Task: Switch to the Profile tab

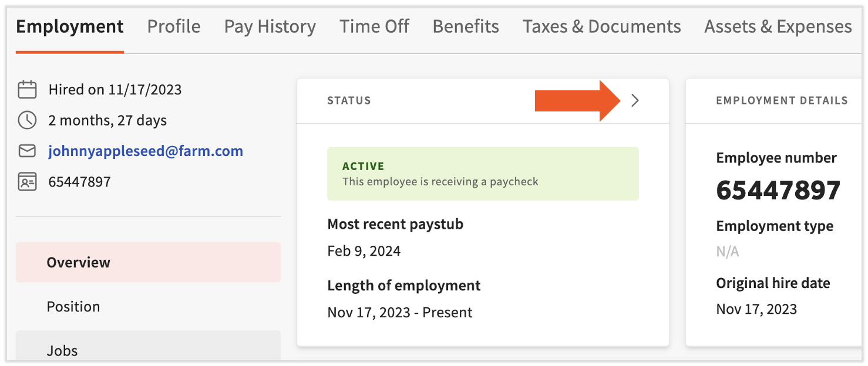Action: pyautogui.click(x=174, y=27)
